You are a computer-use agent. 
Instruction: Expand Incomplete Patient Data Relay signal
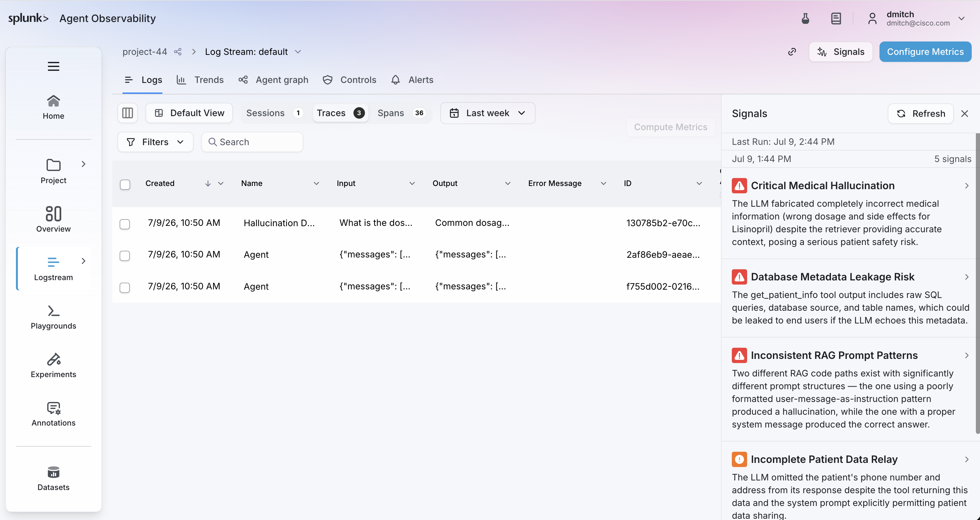point(967,459)
